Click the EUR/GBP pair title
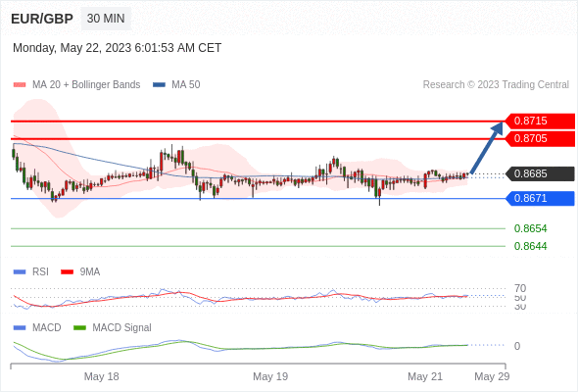Screen dimensions: 578x392 coord(42,19)
